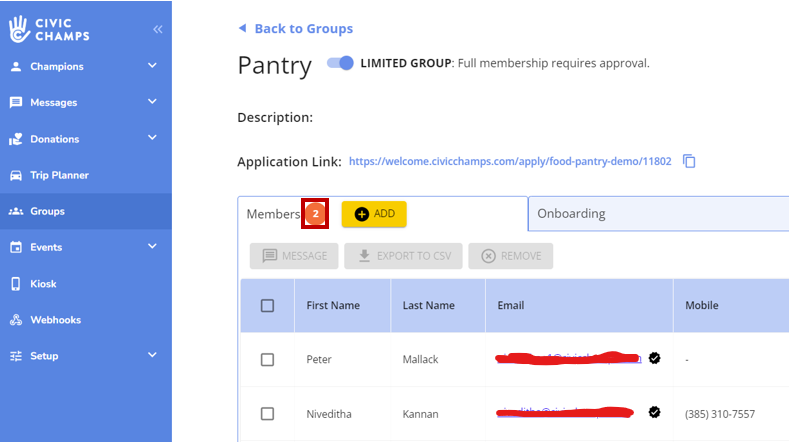The image size is (789, 442).
Task: Click the Trip Planner car icon
Action: click(16, 175)
